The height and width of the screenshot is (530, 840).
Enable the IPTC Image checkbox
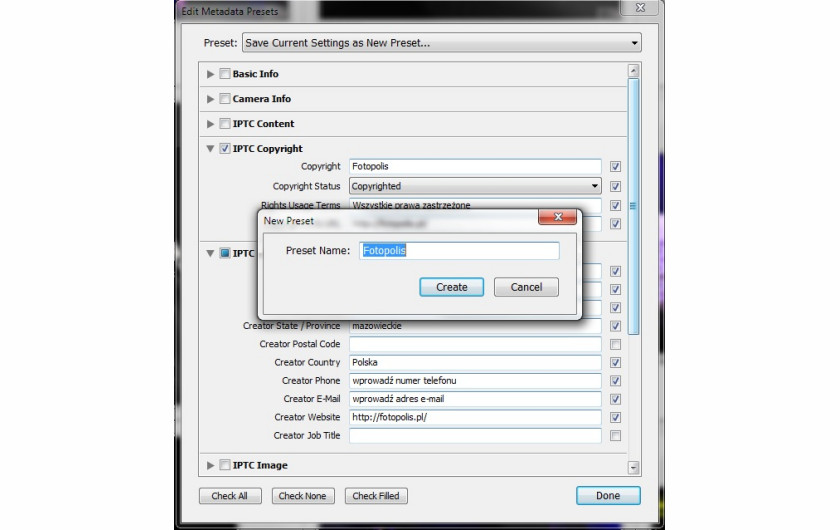tap(225, 465)
